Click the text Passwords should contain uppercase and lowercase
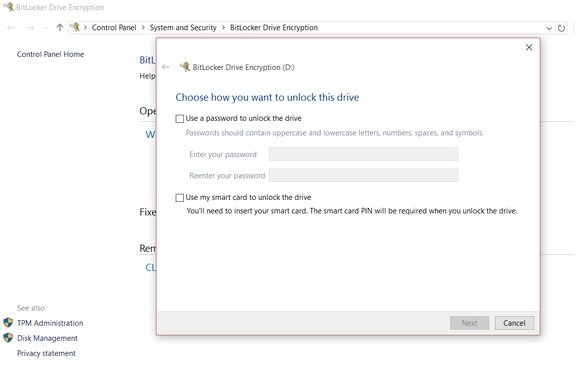580x365 pixels. click(x=334, y=133)
